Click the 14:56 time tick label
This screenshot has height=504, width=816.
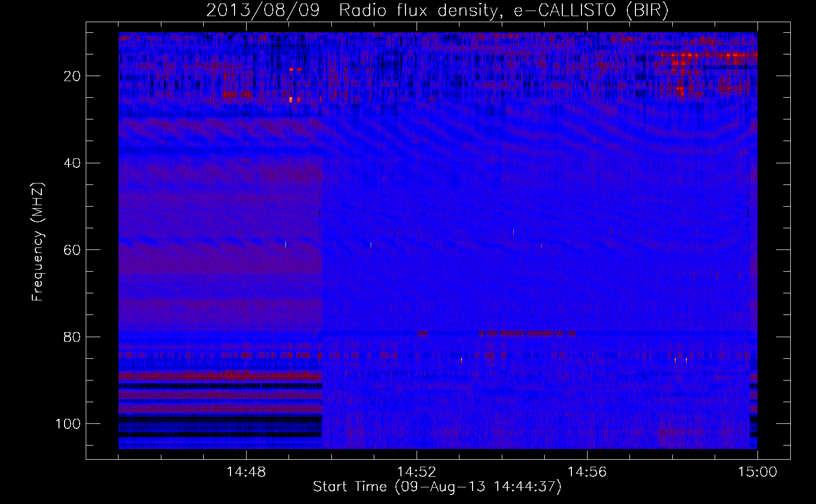(x=587, y=472)
